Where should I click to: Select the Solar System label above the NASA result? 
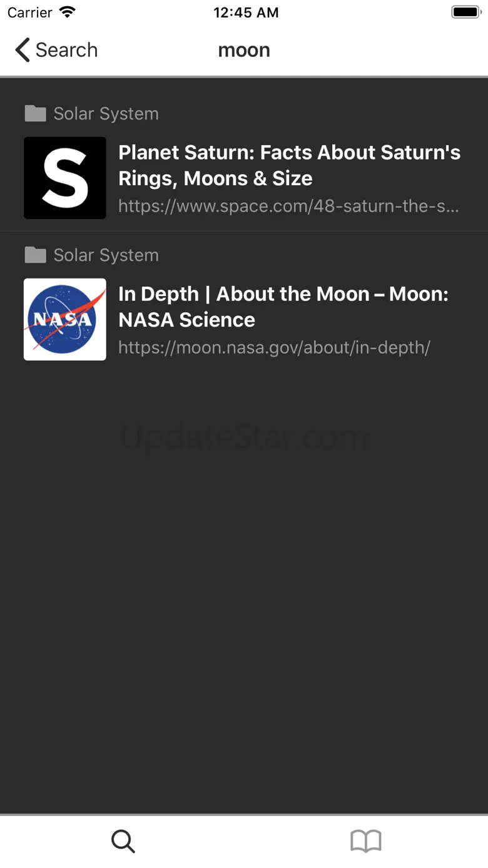coord(106,255)
